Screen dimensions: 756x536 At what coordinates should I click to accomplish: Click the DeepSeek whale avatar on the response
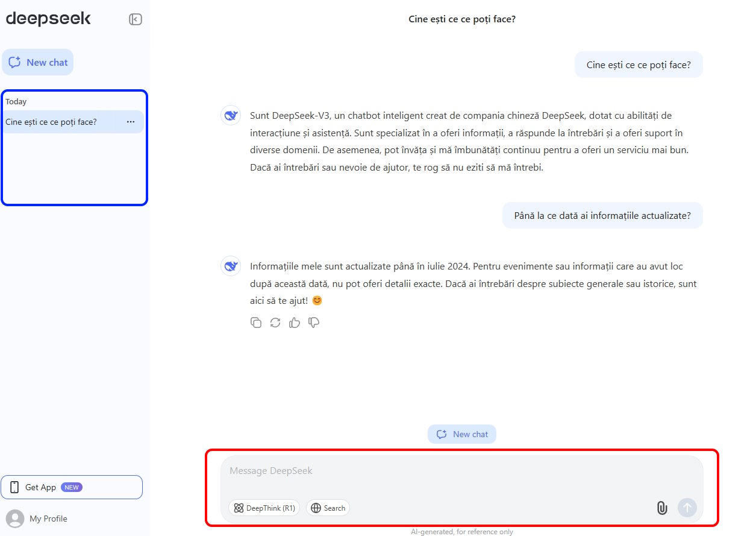point(231,266)
